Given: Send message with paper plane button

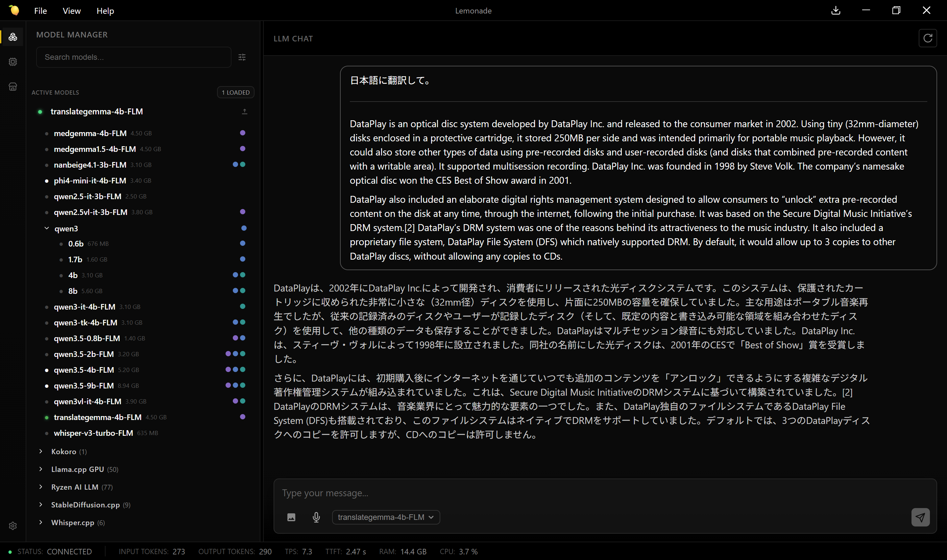Looking at the screenshot, I should tap(920, 517).
